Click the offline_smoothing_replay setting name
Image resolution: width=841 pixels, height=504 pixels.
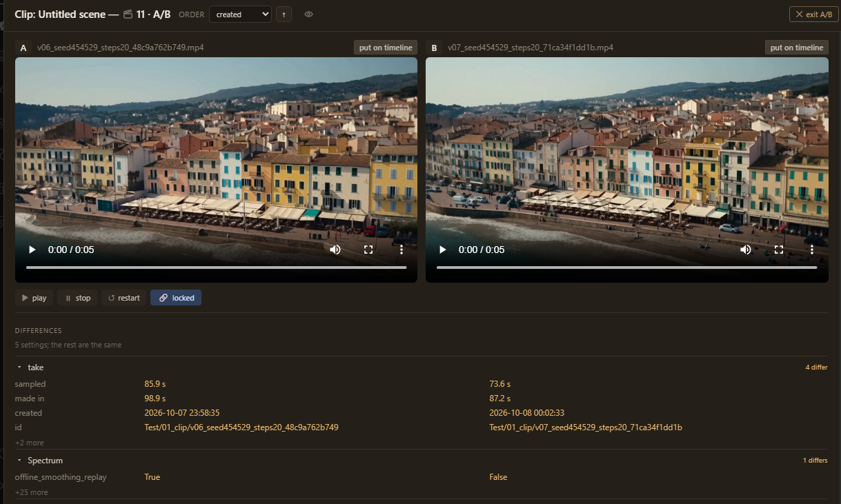pyautogui.click(x=61, y=477)
